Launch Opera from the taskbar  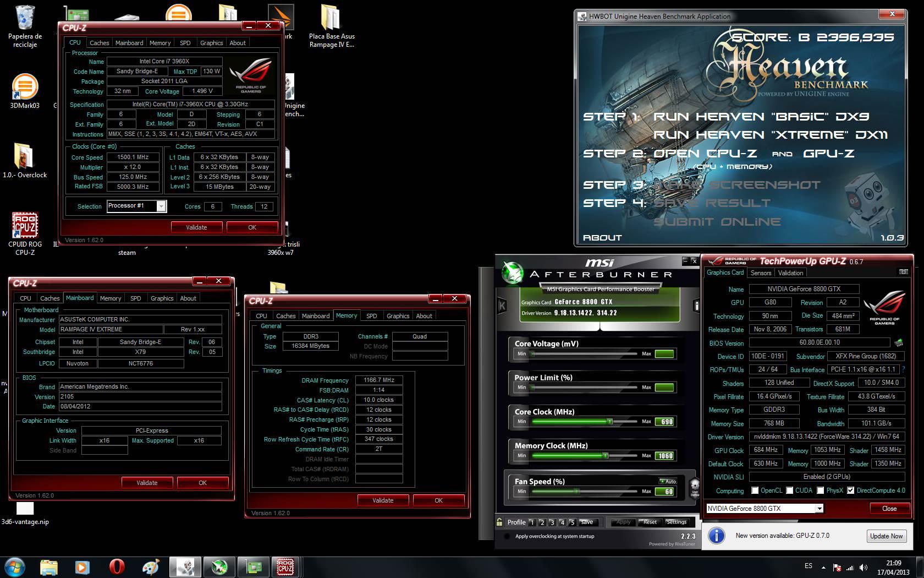117,566
